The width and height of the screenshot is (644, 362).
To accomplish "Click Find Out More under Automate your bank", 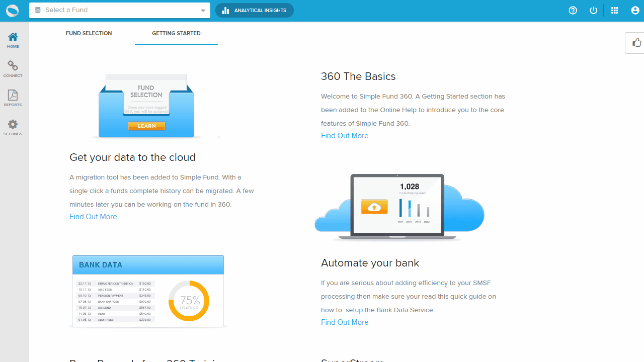I will [345, 322].
